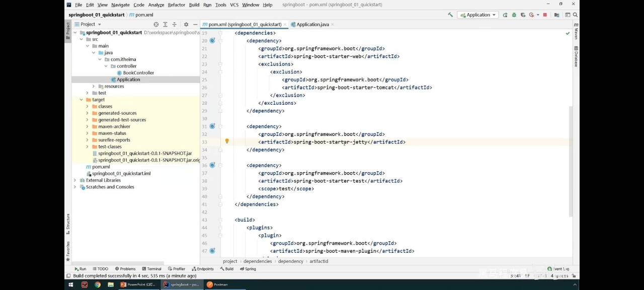The image size is (644, 290).
Task: Run the Application configuration with rerun icon
Action: tap(506, 15)
